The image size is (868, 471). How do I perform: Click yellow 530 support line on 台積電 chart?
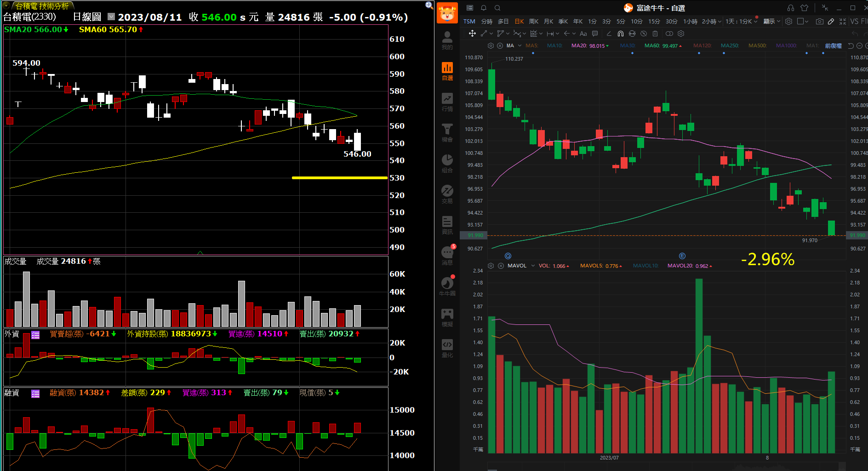339,177
